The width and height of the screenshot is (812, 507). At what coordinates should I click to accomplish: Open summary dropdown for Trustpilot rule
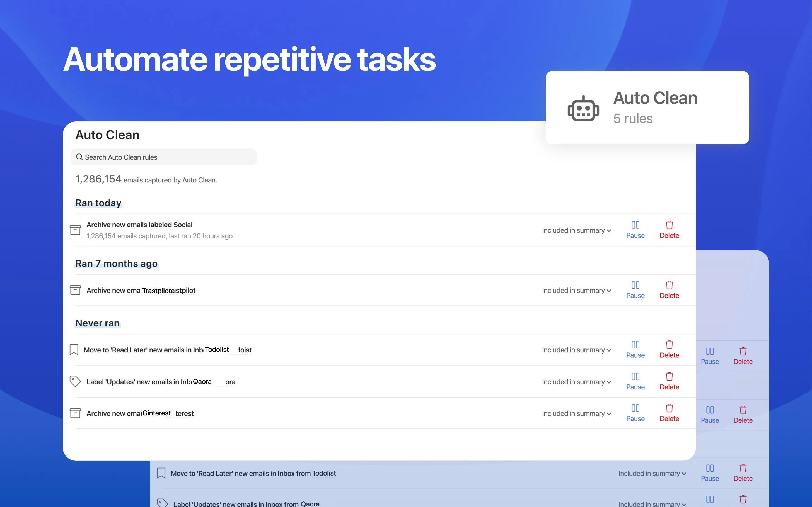pos(576,290)
